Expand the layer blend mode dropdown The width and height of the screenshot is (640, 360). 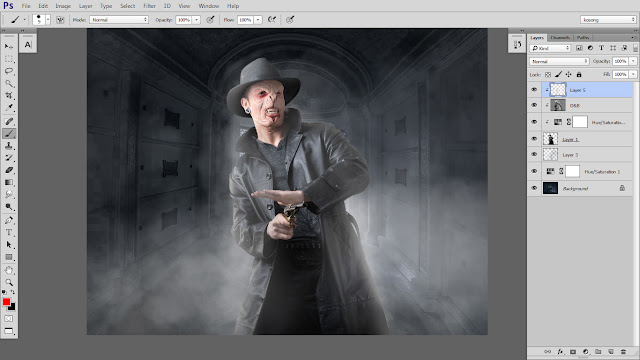tap(559, 61)
